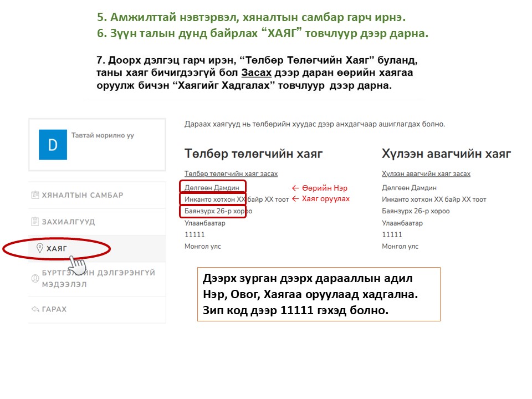Click the location pin icon beside ХАЯГ
This screenshot has height=399, width=532.
coord(39,248)
